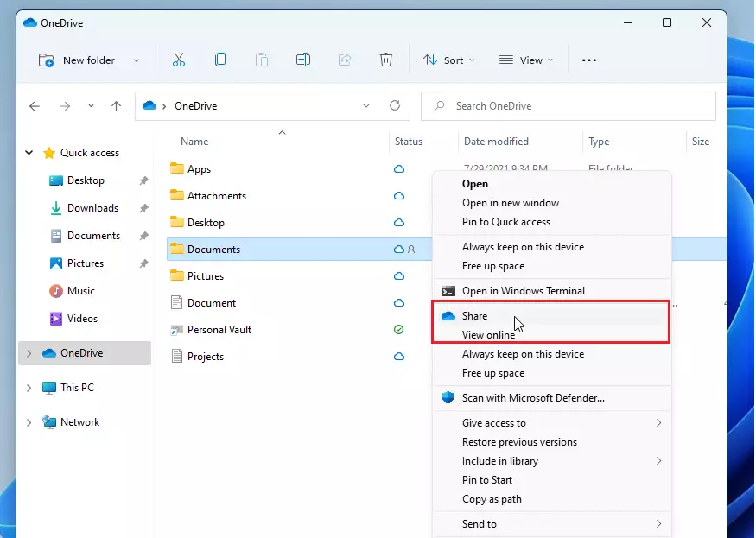Screen dimensions: 756x538
Task: Click the Refresh icon in address bar
Action: pos(395,105)
